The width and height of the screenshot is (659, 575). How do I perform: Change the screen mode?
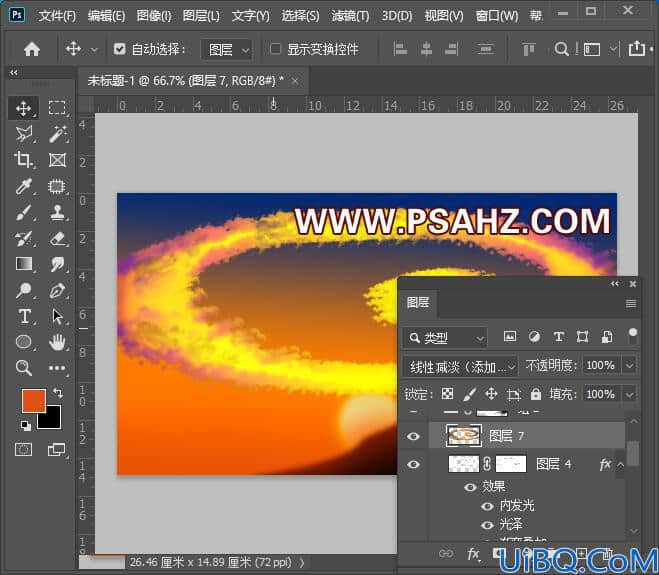coord(56,450)
